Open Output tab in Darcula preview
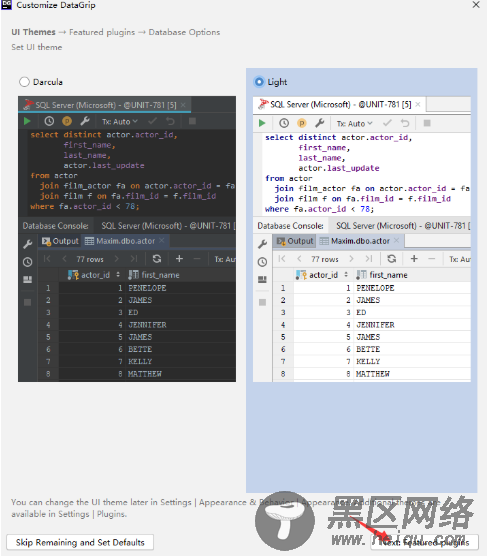Viewport: 487px width, 556px height. tap(60, 241)
